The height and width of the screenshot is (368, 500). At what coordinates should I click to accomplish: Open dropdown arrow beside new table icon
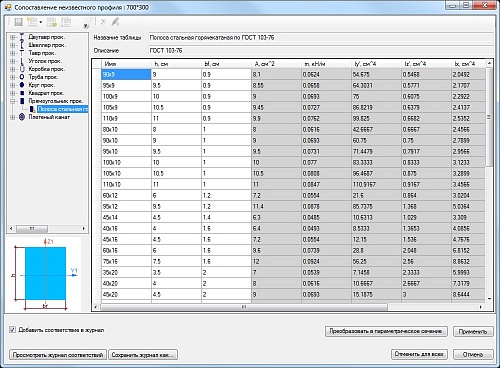(x=40, y=22)
